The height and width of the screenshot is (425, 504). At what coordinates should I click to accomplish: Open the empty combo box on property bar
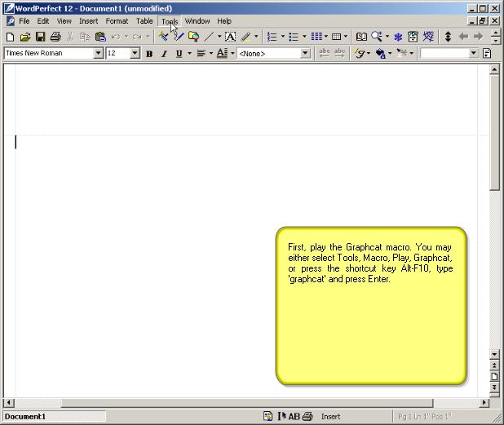[x=449, y=53]
